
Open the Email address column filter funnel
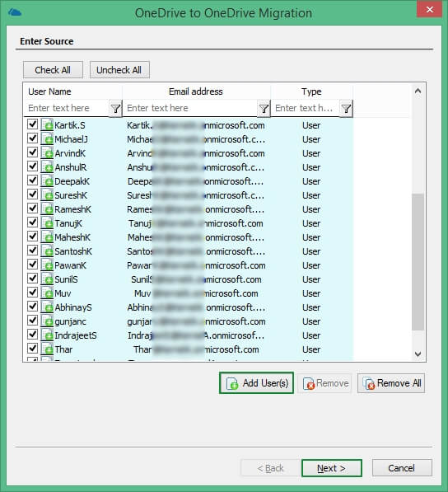pos(264,109)
